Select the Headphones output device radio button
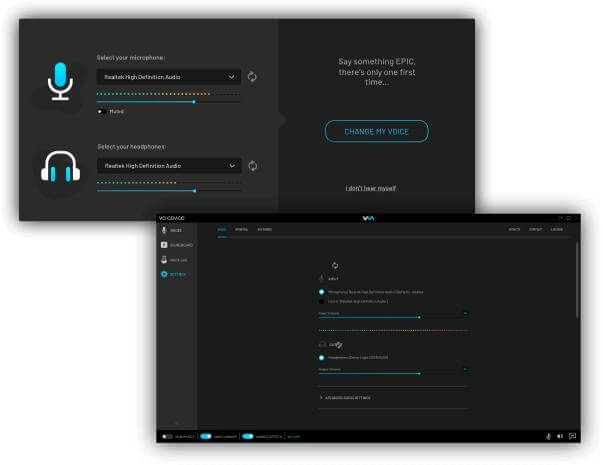Viewport: 603px width, 465px height. [x=321, y=358]
